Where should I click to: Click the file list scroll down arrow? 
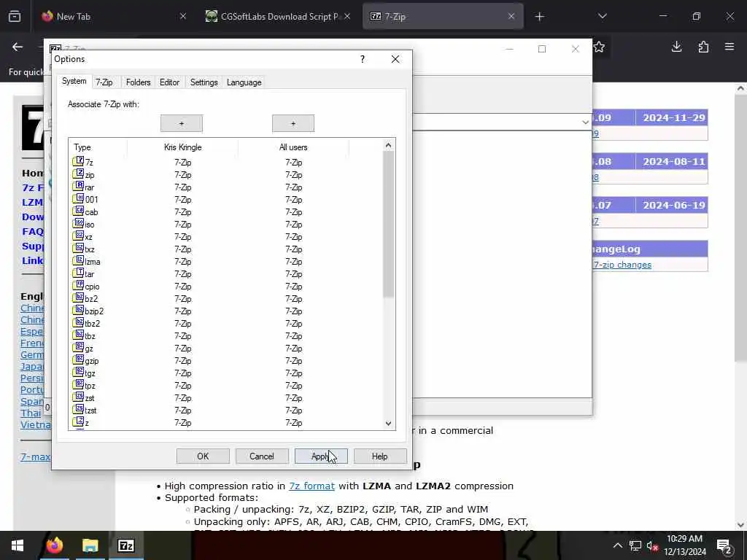(388, 424)
